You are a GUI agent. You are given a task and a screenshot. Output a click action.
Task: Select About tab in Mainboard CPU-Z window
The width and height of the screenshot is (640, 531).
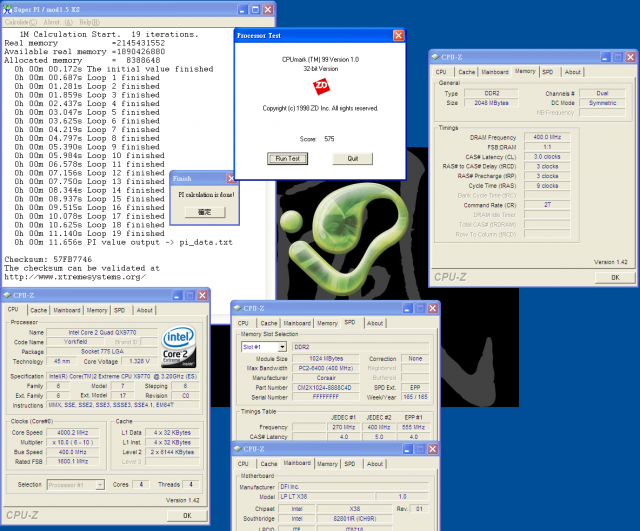pyautogui.click(x=375, y=464)
